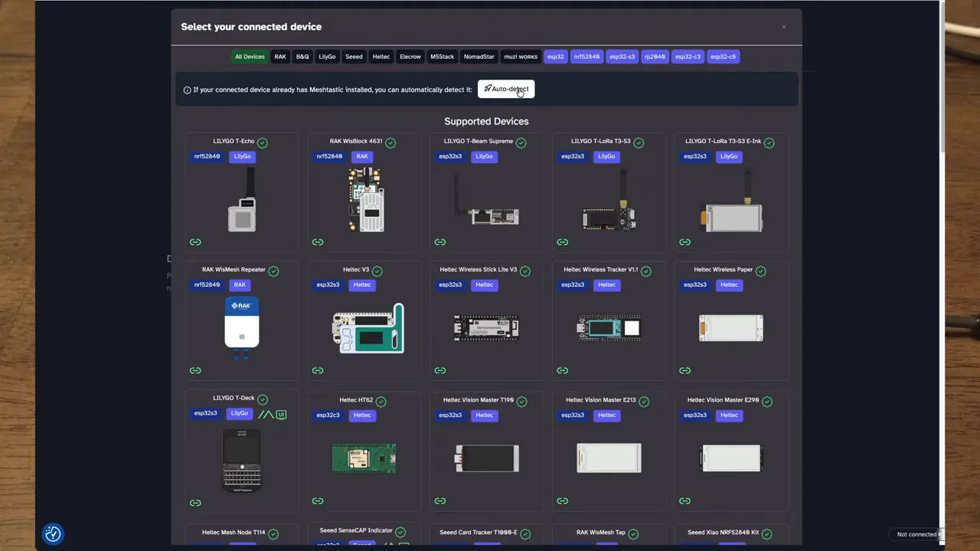
Task: Open the link icon on LILYGO T-Deck card
Action: pos(195,503)
